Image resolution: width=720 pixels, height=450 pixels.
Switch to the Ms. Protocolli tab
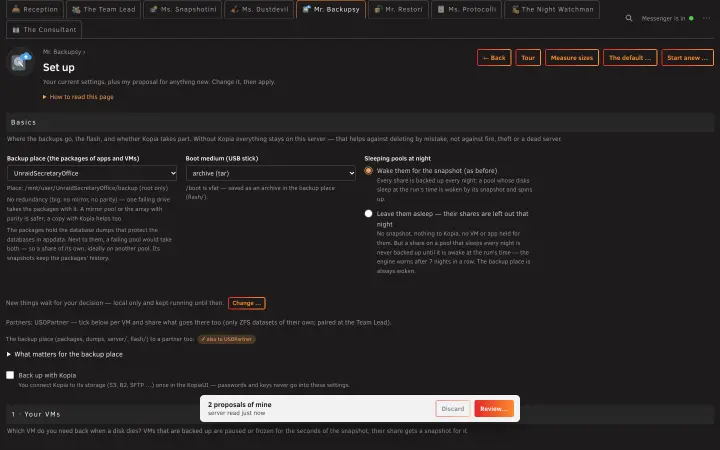[466, 9]
